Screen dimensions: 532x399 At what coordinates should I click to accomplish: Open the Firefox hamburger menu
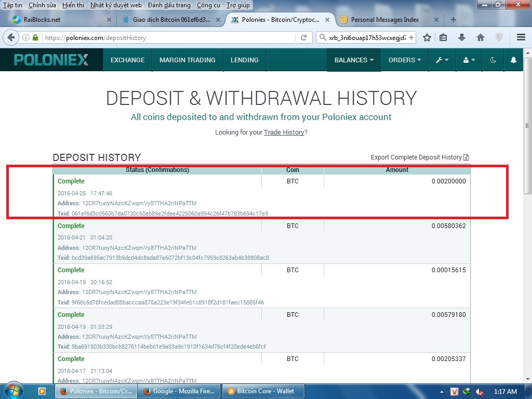(521, 37)
